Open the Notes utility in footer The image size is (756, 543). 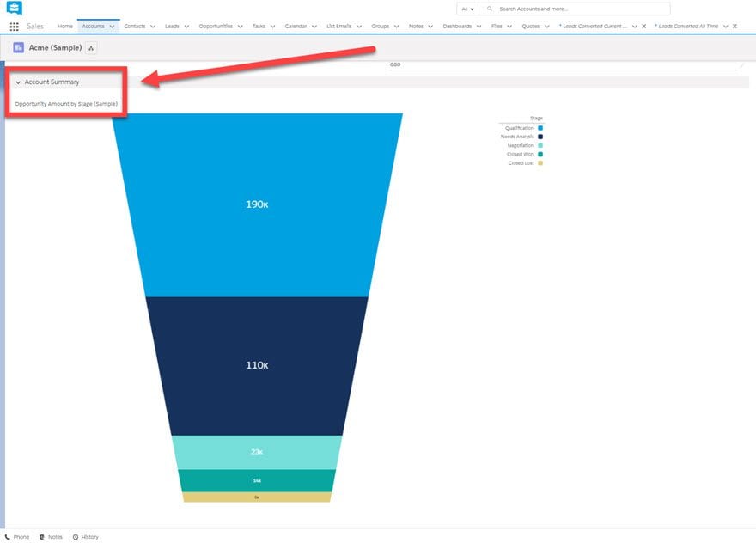pyautogui.click(x=51, y=537)
